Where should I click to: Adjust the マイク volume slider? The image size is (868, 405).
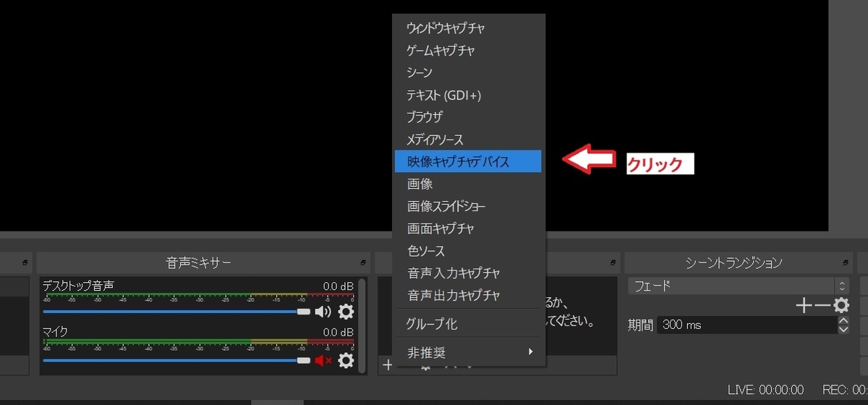(176, 359)
